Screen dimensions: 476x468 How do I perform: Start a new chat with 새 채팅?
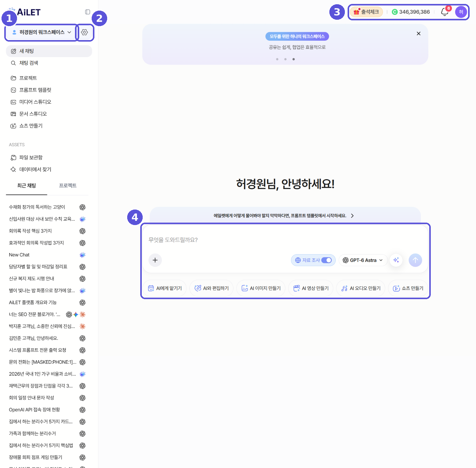coord(49,51)
